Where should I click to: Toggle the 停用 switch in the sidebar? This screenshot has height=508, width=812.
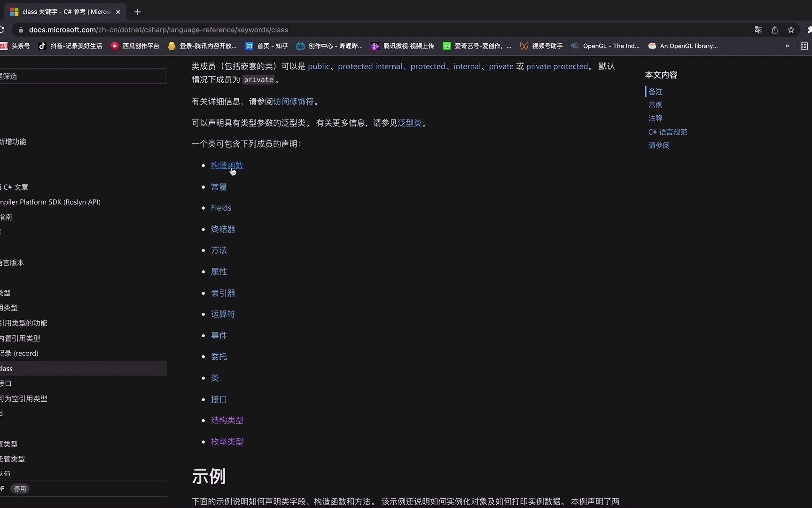pyautogui.click(x=20, y=488)
